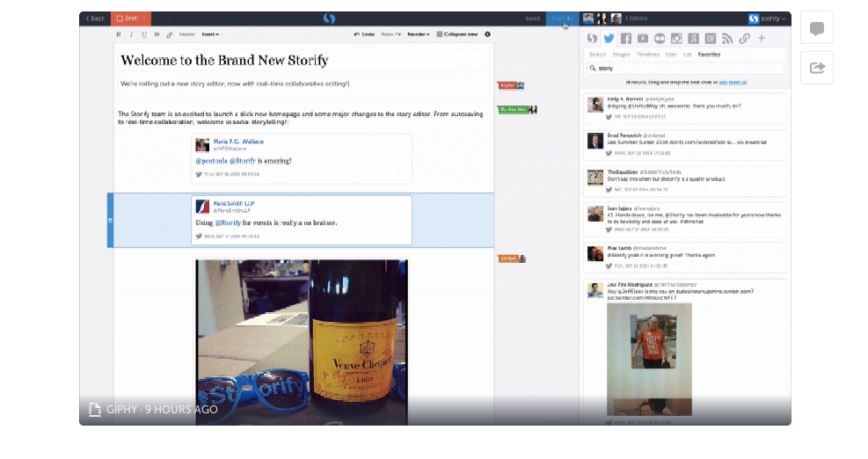This screenshot has height=459, width=868.
Task: Click the strikethrough formatting icon
Action: [157, 34]
